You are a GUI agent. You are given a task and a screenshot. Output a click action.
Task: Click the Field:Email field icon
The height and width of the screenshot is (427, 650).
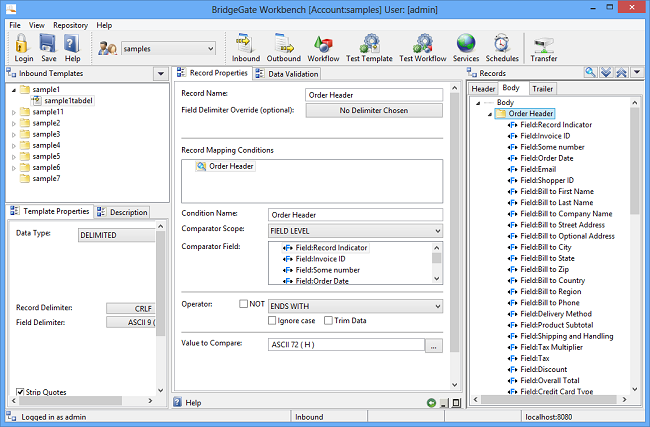[512, 169]
